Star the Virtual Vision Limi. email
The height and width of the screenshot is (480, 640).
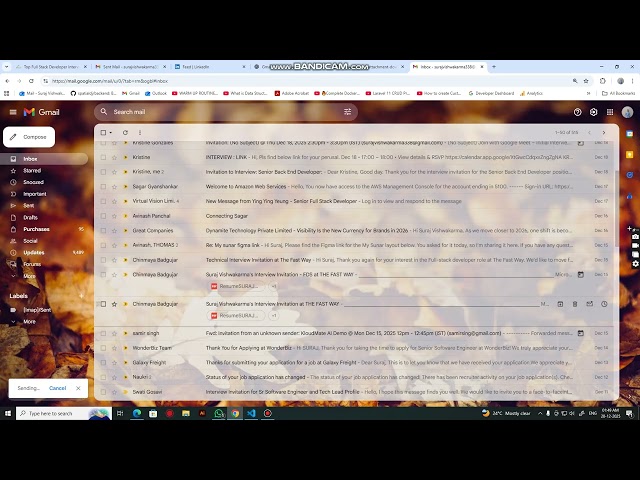[x=114, y=201]
